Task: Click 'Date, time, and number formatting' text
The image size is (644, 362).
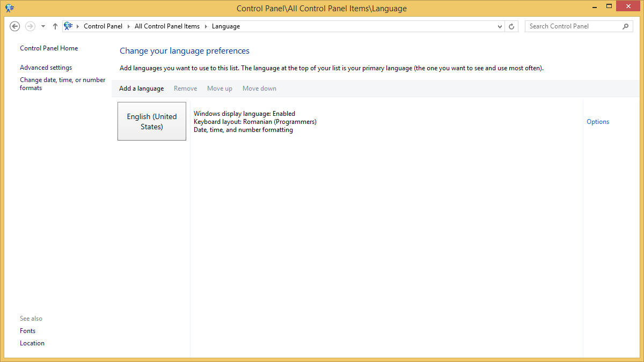Action: (x=243, y=130)
